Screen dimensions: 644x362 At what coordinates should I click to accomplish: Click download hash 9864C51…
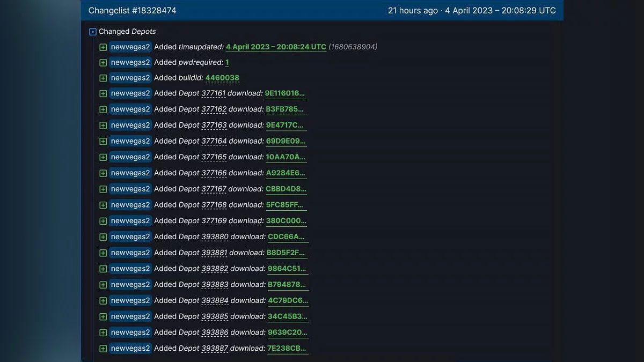pos(288,268)
